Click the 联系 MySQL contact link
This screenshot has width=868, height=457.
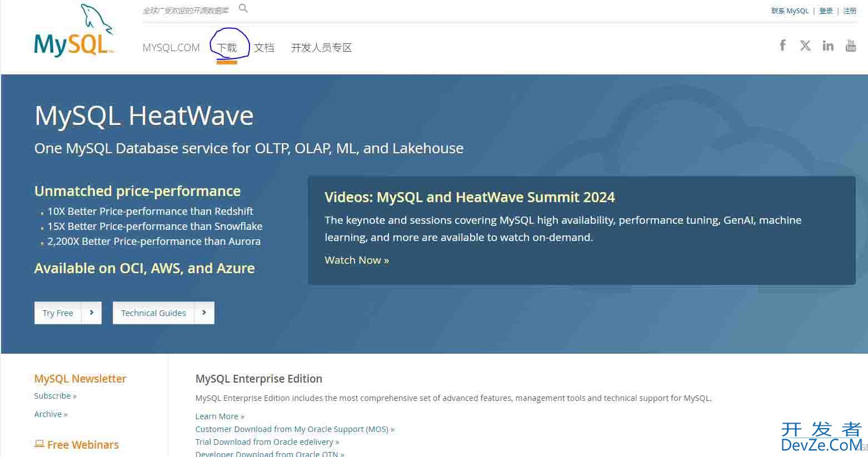click(x=790, y=11)
